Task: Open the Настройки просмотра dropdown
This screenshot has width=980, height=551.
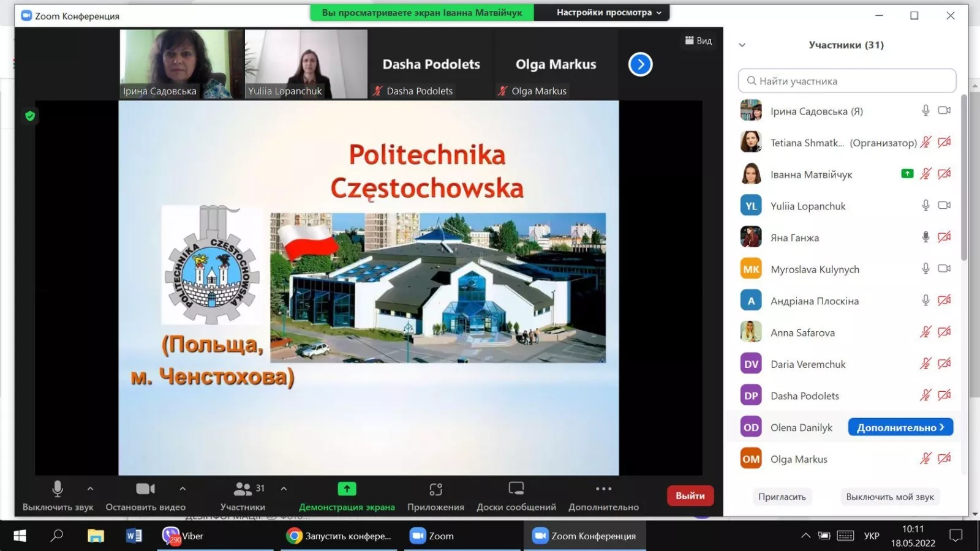Action: (608, 12)
